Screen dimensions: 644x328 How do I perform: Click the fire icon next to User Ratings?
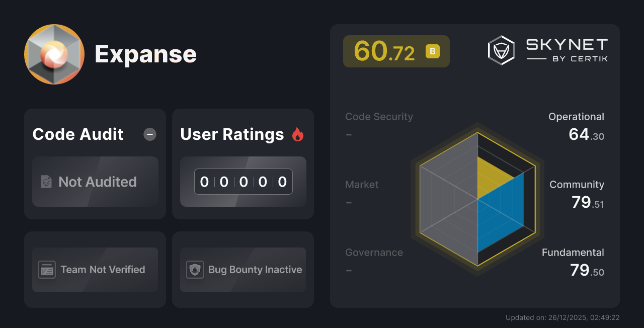[x=298, y=134]
